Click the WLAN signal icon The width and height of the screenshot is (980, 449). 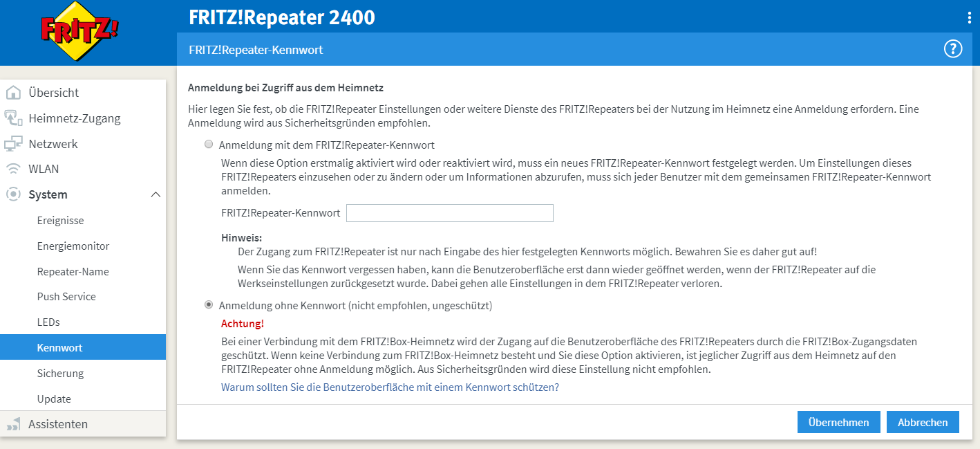pyautogui.click(x=13, y=169)
